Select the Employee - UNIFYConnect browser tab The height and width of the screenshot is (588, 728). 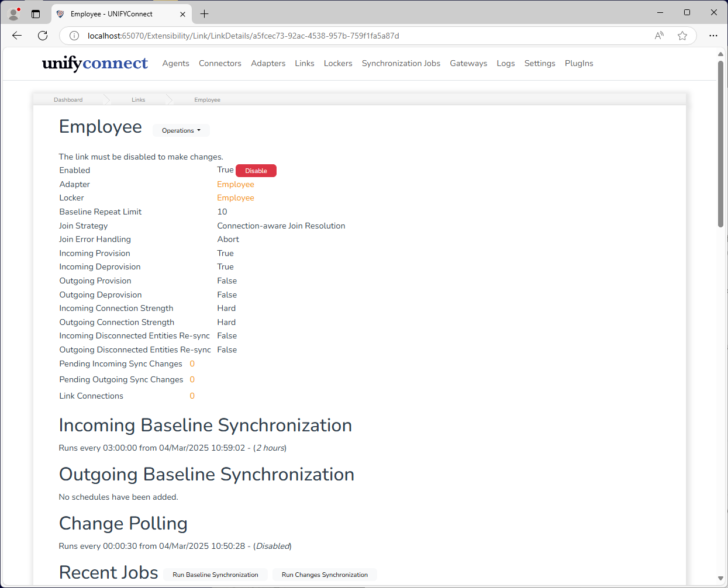tap(121, 14)
